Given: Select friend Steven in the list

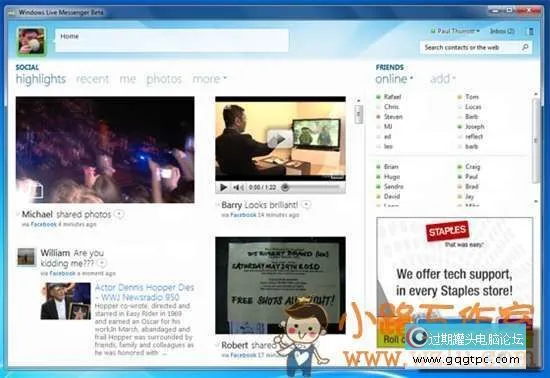Looking at the screenshot, I should [393, 117].
